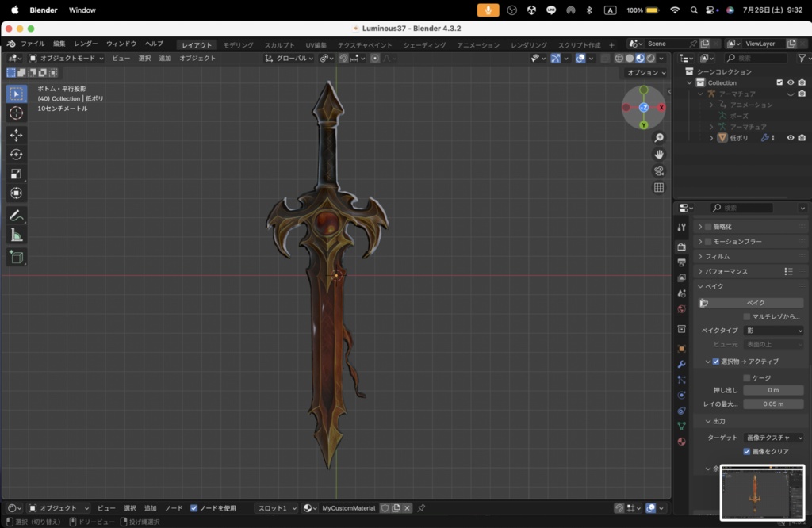Open the レンダー menu

86,44
